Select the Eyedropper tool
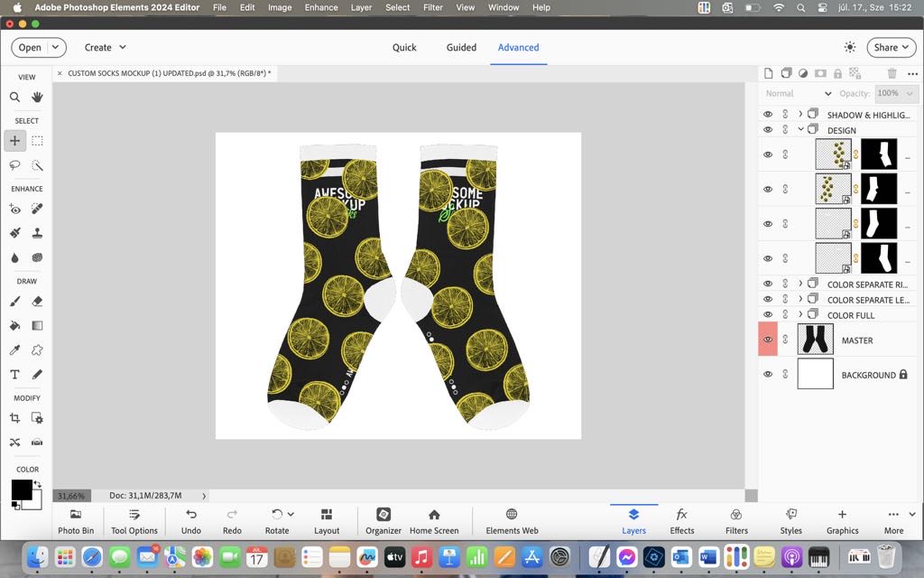This screenshot has width=924, height=578. click(x=14, y=350)
